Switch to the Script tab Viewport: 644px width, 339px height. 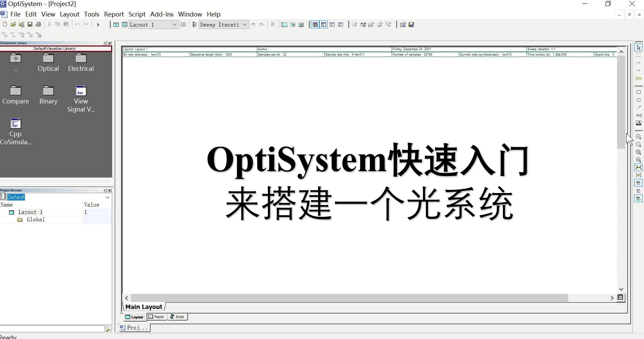[x=177, y=317]
